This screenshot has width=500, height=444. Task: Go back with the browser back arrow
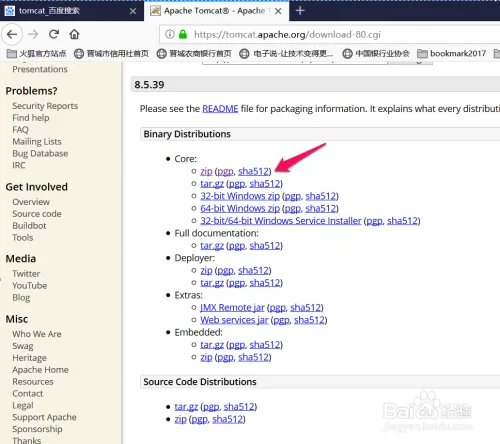pyautogui.click(x=12, y=34)
